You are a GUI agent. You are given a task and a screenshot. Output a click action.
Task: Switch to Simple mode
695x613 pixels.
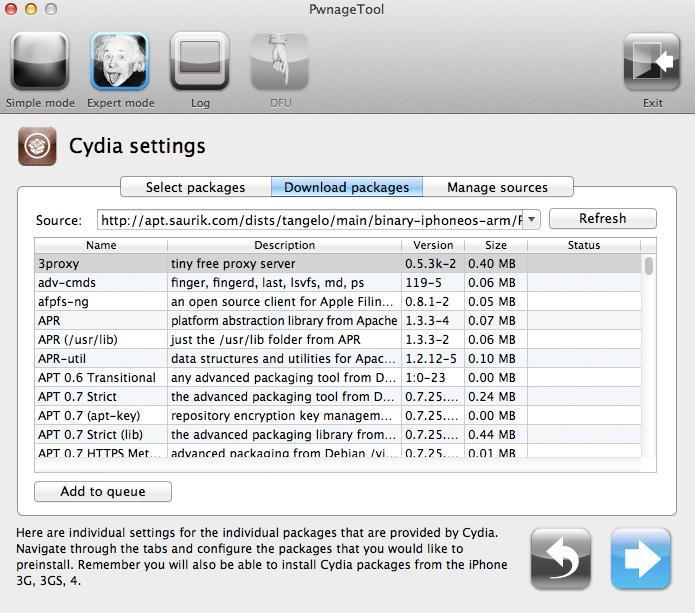[40, 62]
